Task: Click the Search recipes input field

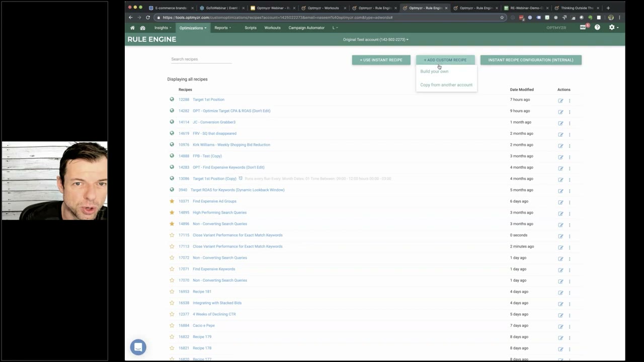Action: pos(201,59)
